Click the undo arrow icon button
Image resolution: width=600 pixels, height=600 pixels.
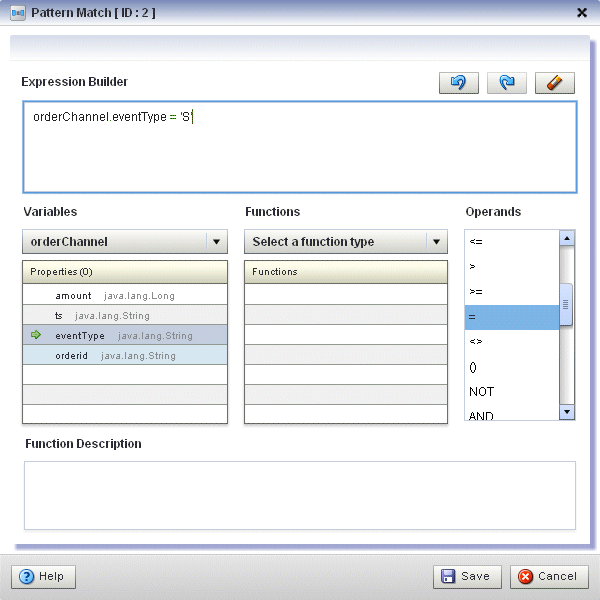pos(458,84)
